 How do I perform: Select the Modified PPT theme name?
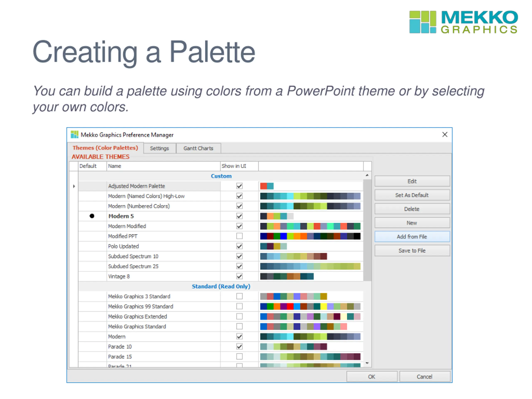[123, 236]
